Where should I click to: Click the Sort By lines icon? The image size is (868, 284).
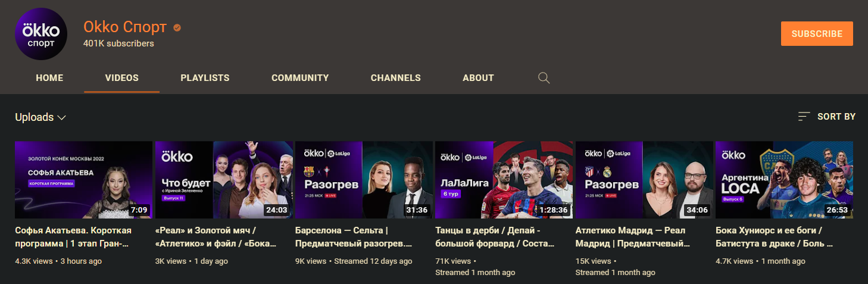coord(804,117)
